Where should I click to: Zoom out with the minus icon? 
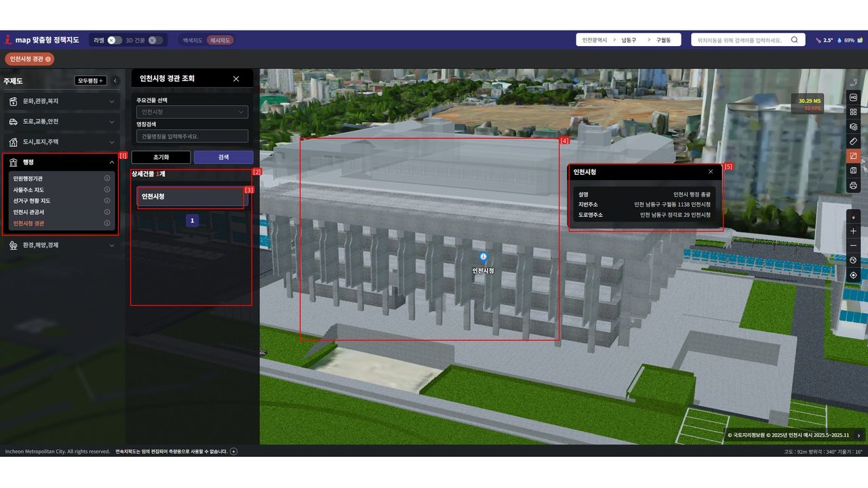(x=853, y=245)
